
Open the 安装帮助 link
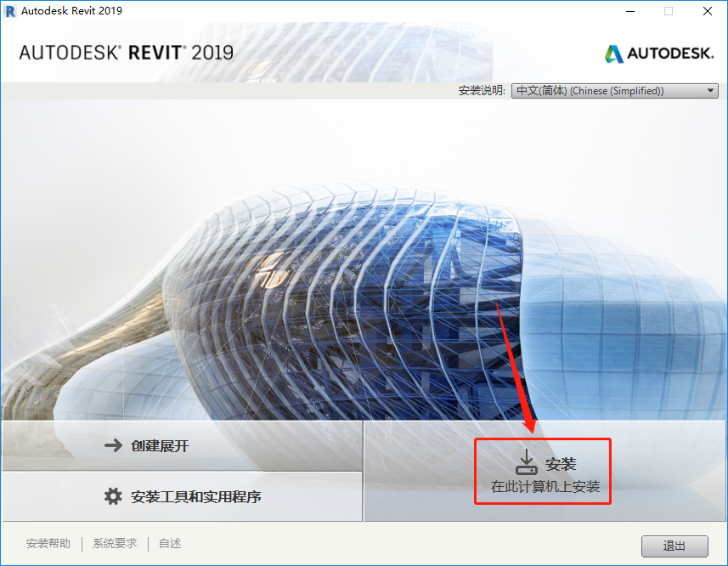pos(48,543)
